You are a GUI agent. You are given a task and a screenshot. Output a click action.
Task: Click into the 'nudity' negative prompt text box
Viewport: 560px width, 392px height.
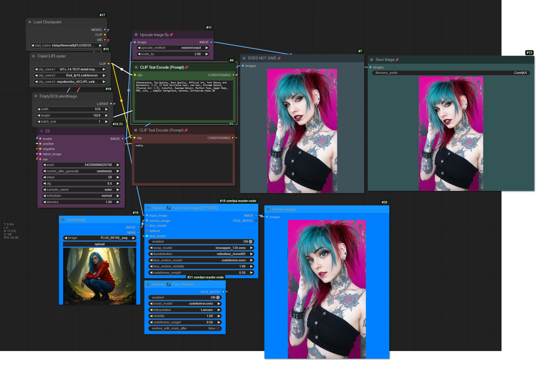(x=183, y=163)
